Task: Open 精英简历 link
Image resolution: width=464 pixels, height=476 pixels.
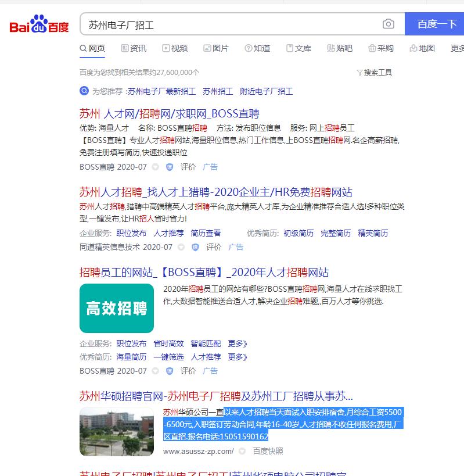Action: [373, 233]
